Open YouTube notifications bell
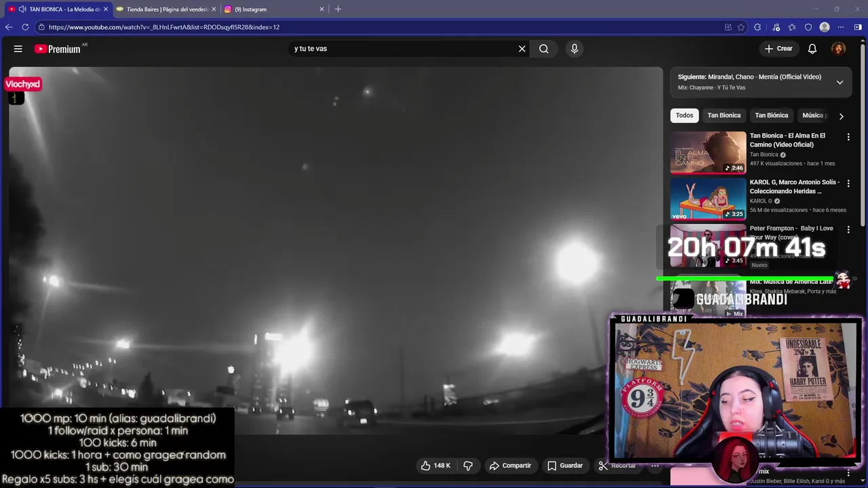Screen dimensions: 868x488 click(x=812, y=49)
